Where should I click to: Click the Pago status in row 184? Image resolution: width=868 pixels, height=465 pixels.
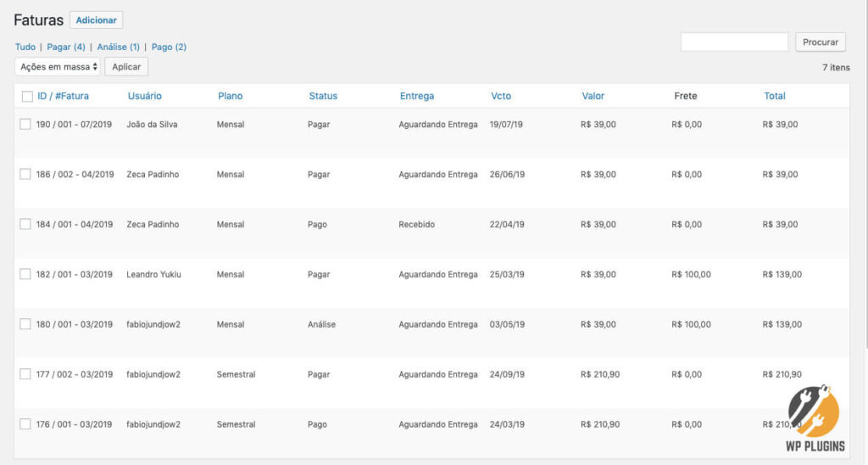click(x=317, y=224)
